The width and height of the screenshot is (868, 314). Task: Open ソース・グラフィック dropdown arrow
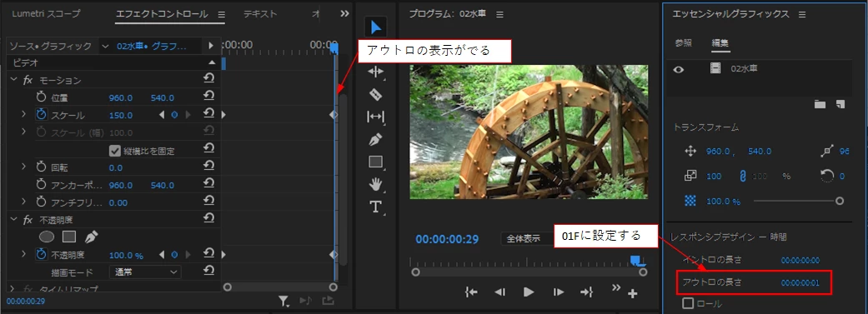(x=105, y=47)
